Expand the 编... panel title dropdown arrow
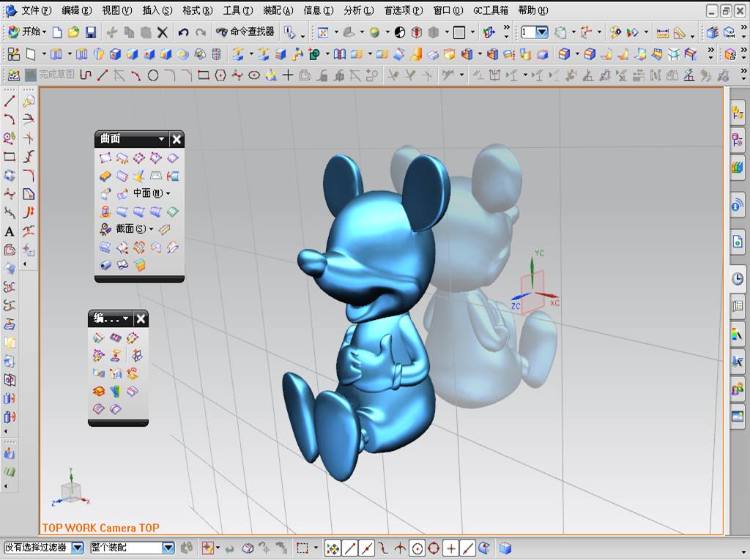The image size is (750, 560). point(126,318)
